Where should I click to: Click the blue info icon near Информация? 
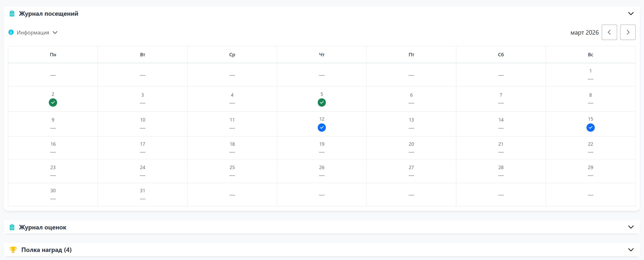(x=11, y=32)
